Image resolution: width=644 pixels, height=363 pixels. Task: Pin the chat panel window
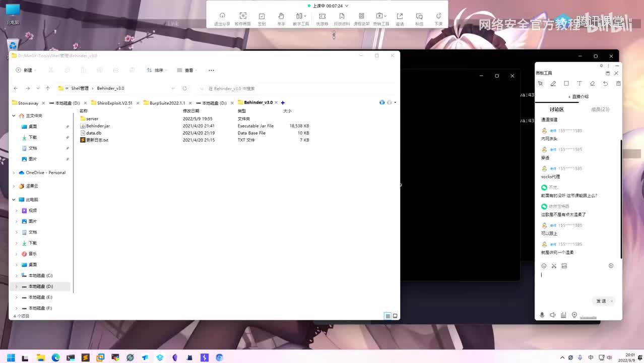[601, 66]
